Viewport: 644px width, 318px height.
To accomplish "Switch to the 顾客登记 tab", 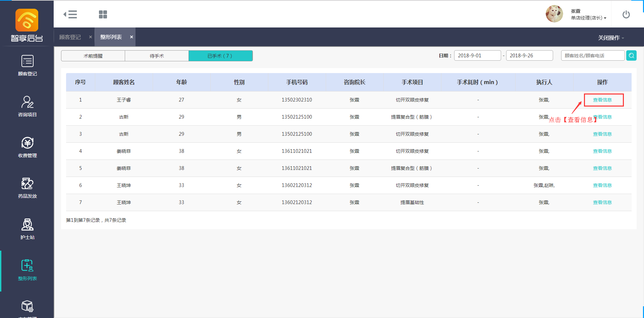I will click(x=70, y=37).
